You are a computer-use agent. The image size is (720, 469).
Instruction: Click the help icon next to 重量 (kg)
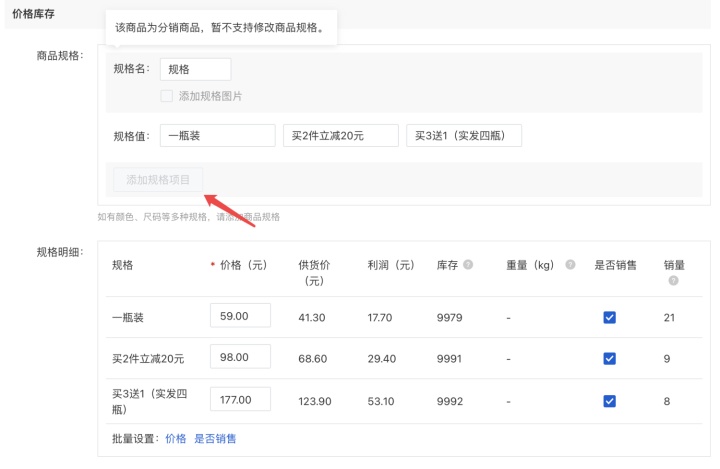570,265
